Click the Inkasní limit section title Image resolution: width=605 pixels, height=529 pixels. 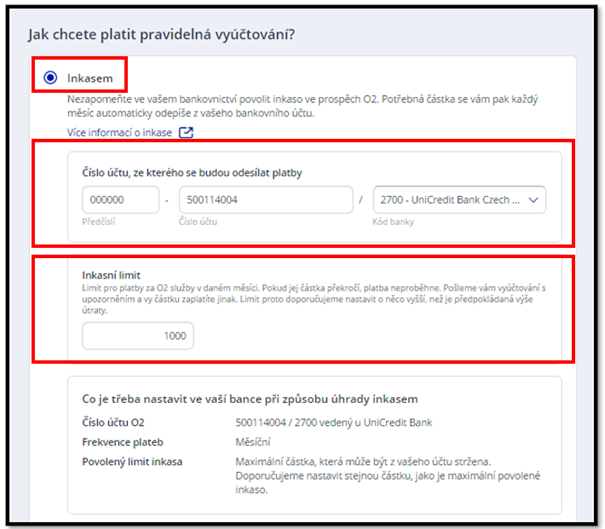113,274
